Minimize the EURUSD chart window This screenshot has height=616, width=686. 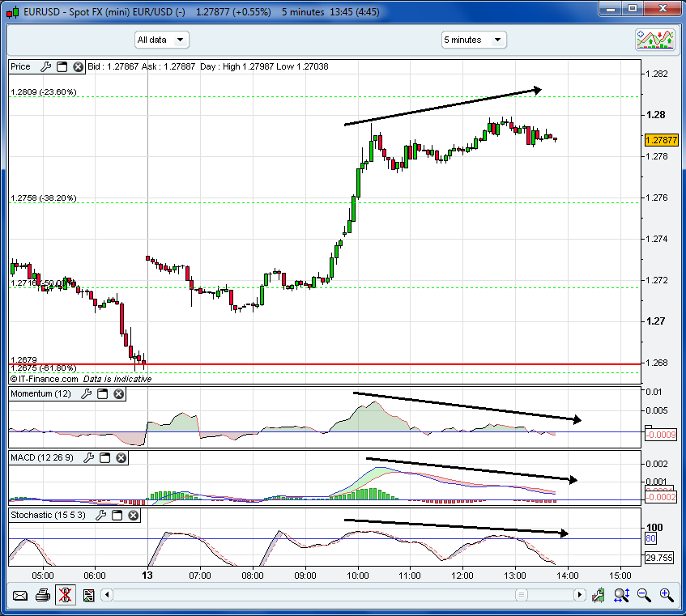tap(611, 8)
